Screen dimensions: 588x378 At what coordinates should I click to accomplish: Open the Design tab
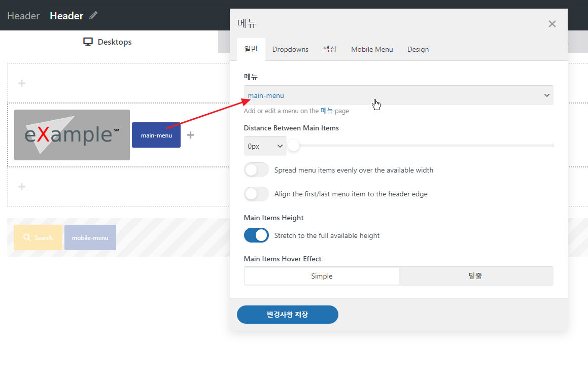pyautogui.click(x=418, y=49)
